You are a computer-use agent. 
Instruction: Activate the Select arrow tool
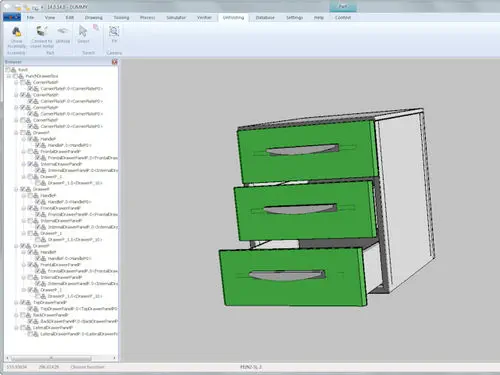pyautogui.click(x=83, y=31)
